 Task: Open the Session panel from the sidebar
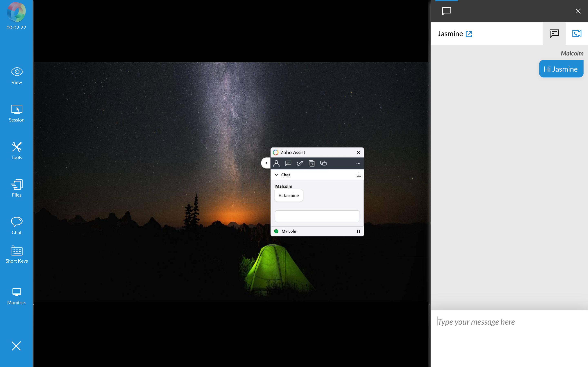(16, 113)
